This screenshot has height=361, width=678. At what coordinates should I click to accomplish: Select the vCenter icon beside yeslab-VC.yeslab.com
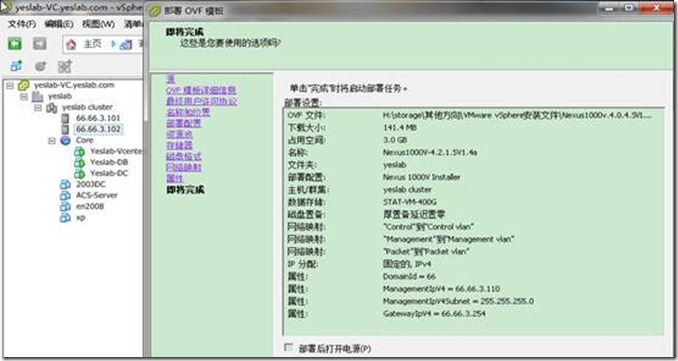tap(23, 85)
